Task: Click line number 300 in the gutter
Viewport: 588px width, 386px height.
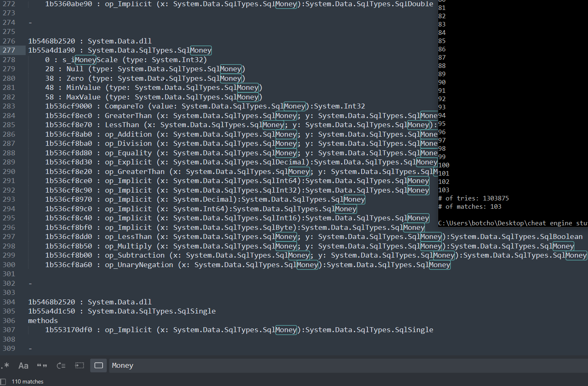Action: 9,265
